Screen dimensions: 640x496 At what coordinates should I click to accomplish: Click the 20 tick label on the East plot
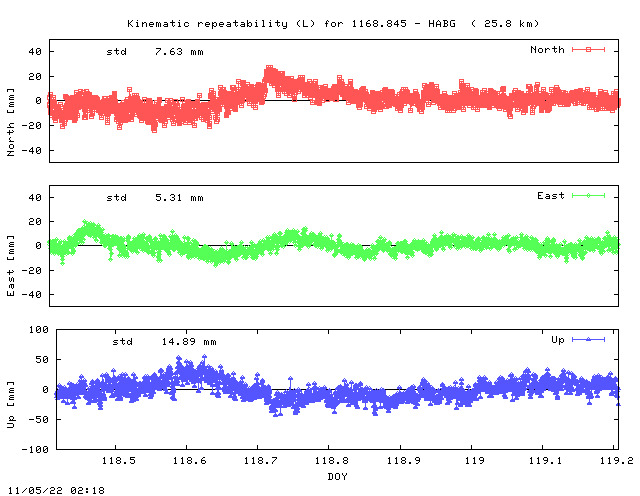click(x=35, y=222)
